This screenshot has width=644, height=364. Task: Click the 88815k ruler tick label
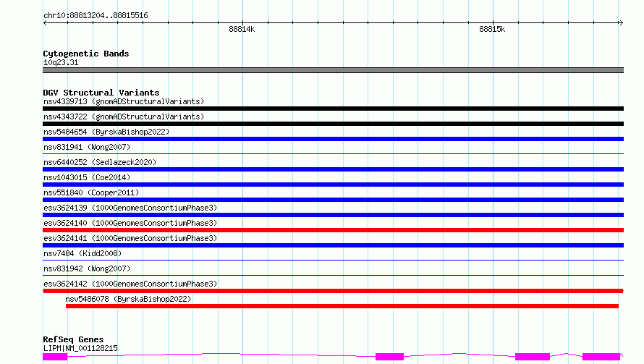point(492,29)
